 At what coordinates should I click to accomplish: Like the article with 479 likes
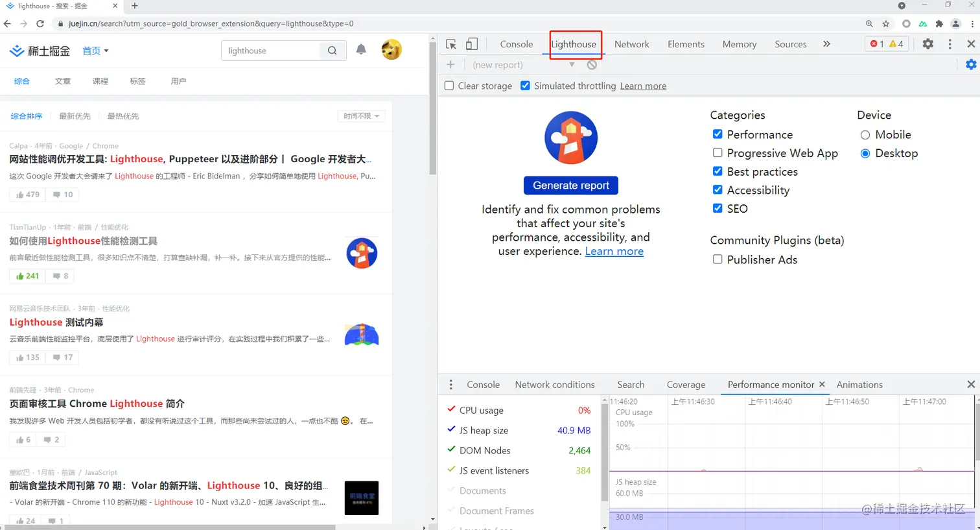(x=28, y=195)
